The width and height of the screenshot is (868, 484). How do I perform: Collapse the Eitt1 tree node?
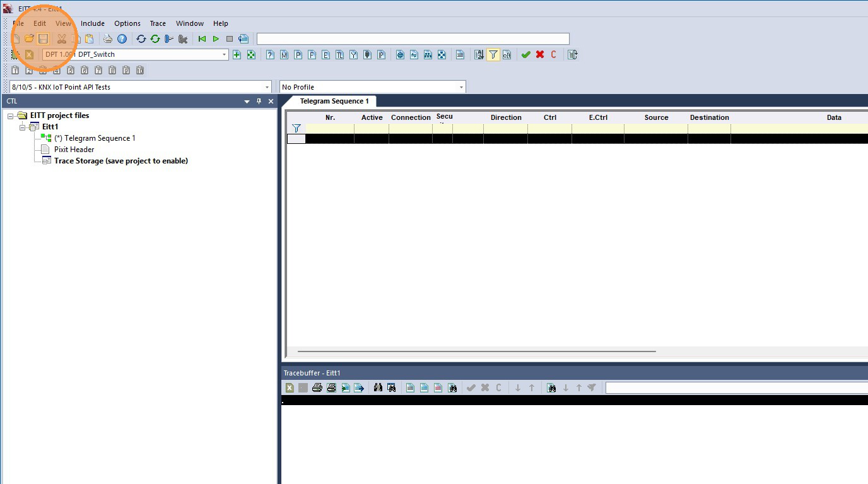click(23, 127)
